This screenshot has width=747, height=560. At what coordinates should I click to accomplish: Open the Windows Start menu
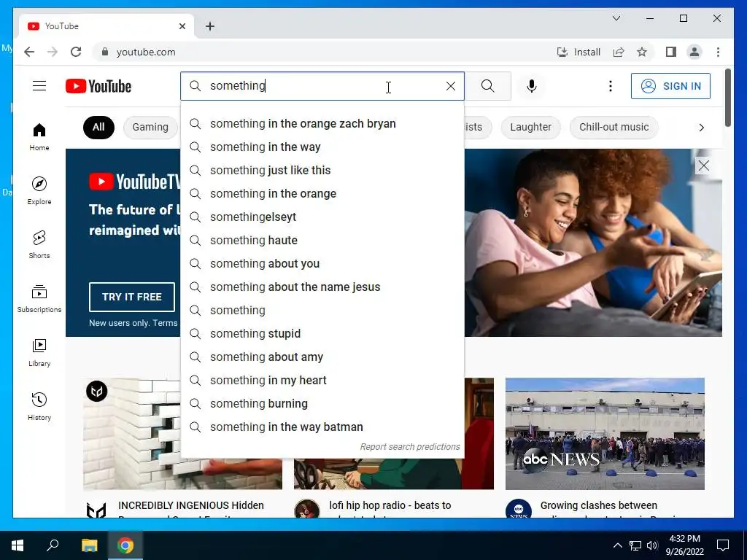click(x=18, y=545)
